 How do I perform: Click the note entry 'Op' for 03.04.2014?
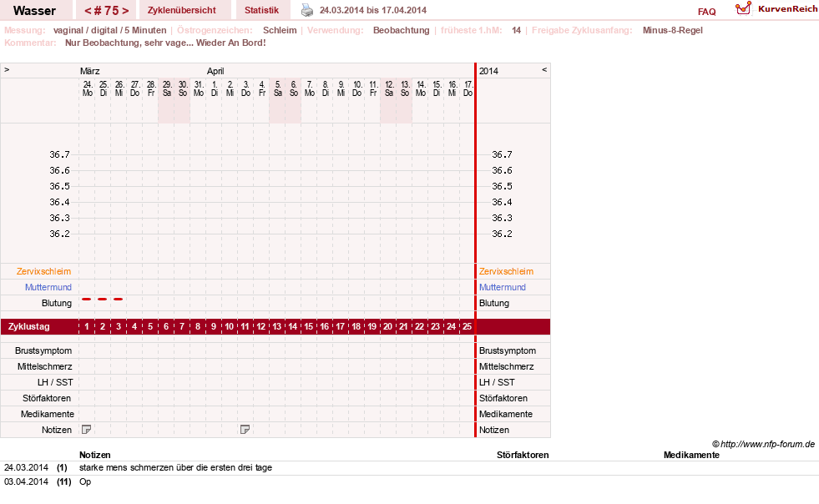pos(85,481)
